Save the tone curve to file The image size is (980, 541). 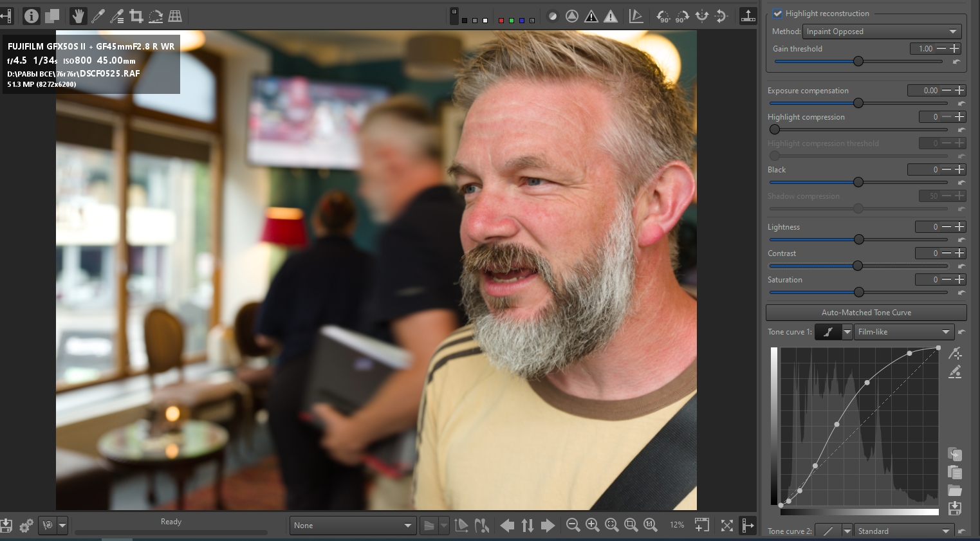tap(955, 508)
